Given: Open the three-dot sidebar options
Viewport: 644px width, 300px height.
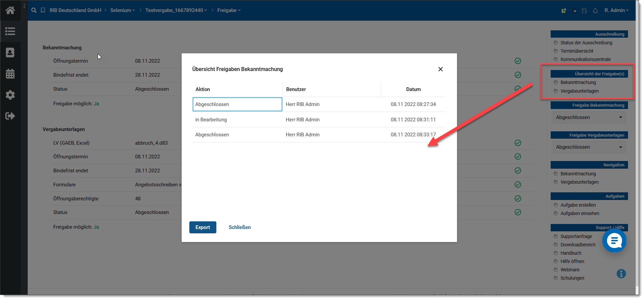Looking at the screenshot, I should (24, 6).
